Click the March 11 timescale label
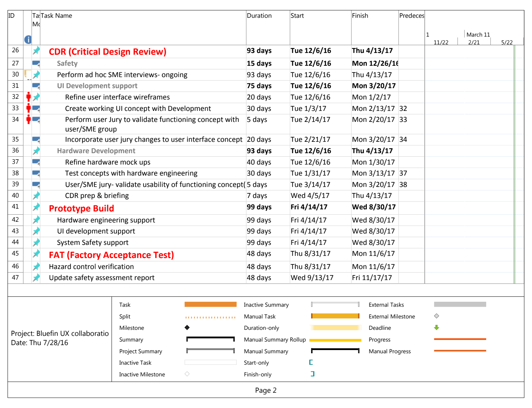 click(x=478, y=35)
